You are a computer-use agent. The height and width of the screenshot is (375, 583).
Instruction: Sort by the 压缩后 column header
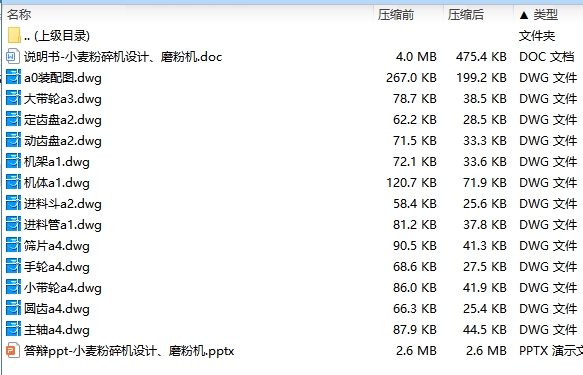(466, 14)
